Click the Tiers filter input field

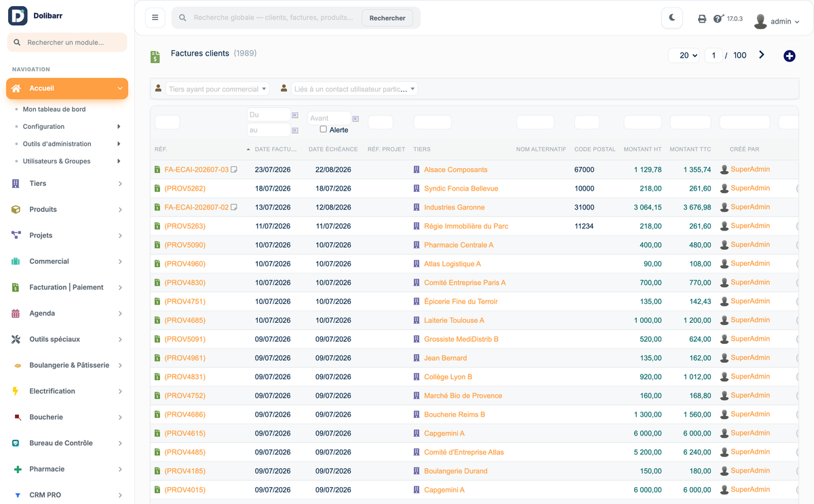pos(433,122)
